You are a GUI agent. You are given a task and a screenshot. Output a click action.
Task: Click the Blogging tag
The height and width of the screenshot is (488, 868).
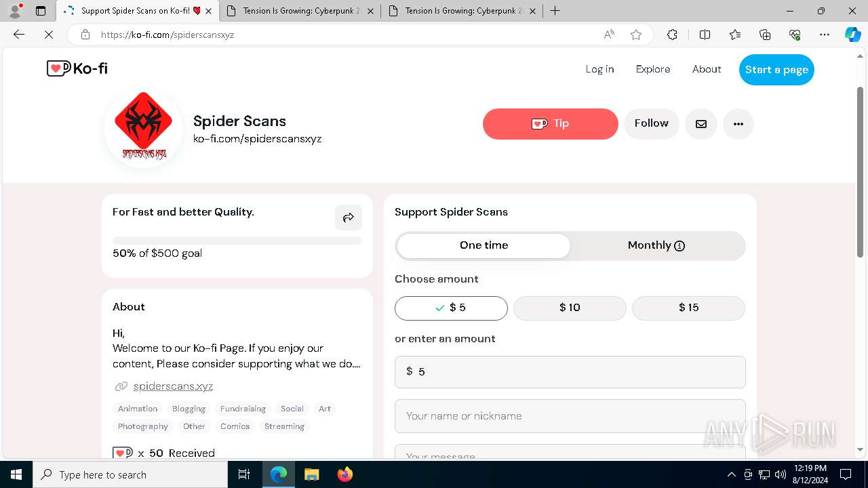pyautogui.click(x=189, y=409)
